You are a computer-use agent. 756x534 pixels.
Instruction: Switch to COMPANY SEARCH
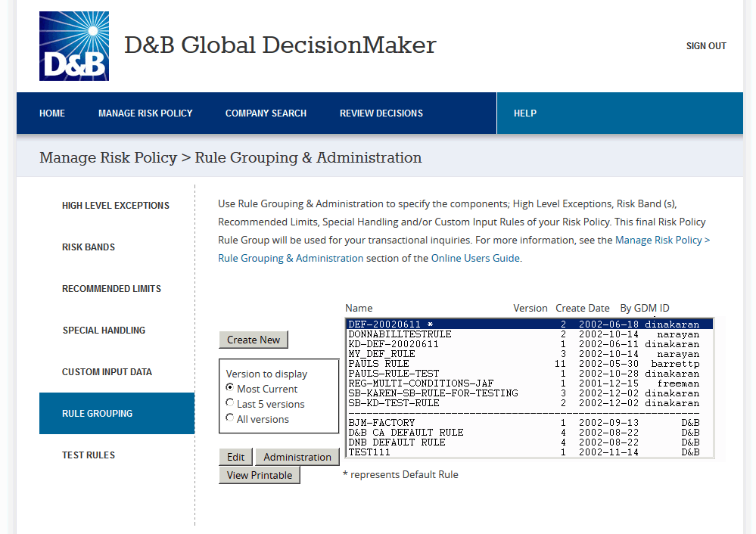[266, 113]
